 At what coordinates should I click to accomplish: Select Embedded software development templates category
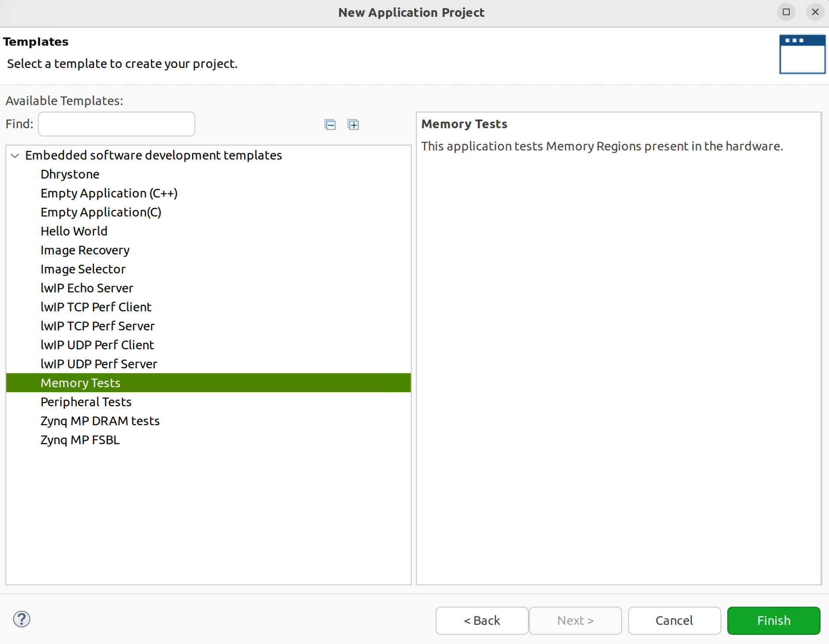tap(154, 155)
